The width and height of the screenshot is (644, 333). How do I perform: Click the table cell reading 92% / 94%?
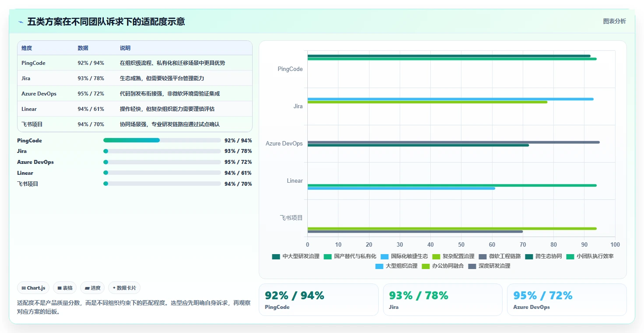(91, 63)
